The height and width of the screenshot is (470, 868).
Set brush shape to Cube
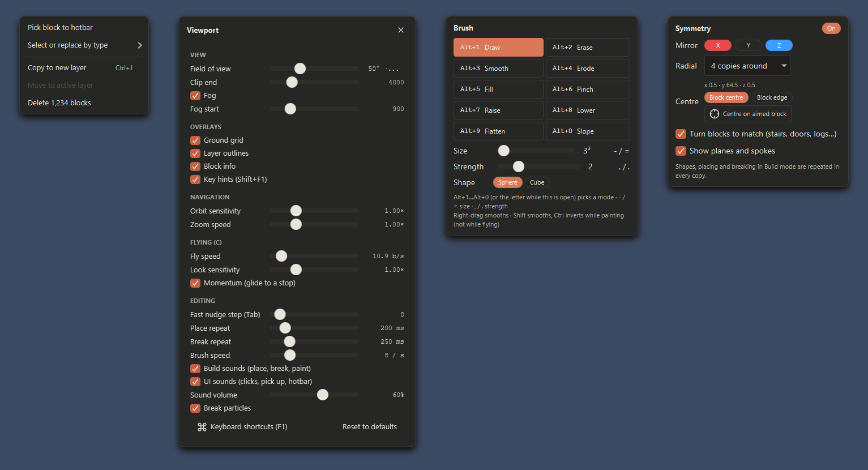coord(537,182)
